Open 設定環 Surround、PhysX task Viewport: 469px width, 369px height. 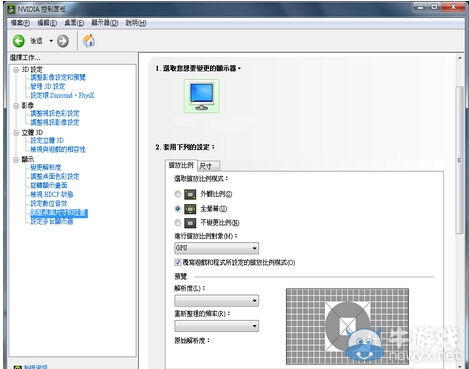point(62,95)
